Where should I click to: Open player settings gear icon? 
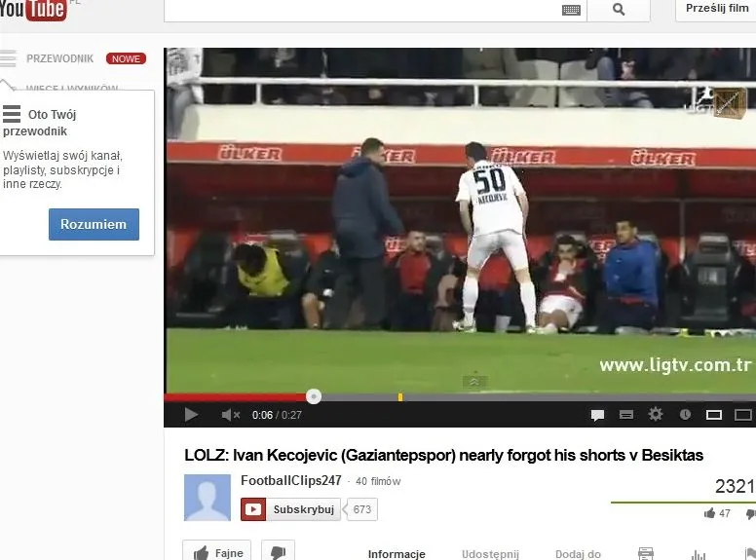pyautogui.click(x=656, y=415)
